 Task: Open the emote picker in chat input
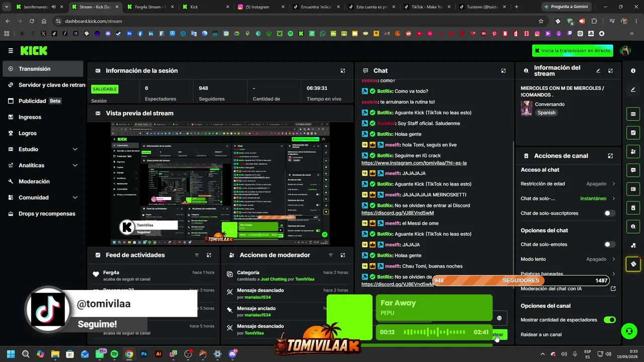coord(499,318)
